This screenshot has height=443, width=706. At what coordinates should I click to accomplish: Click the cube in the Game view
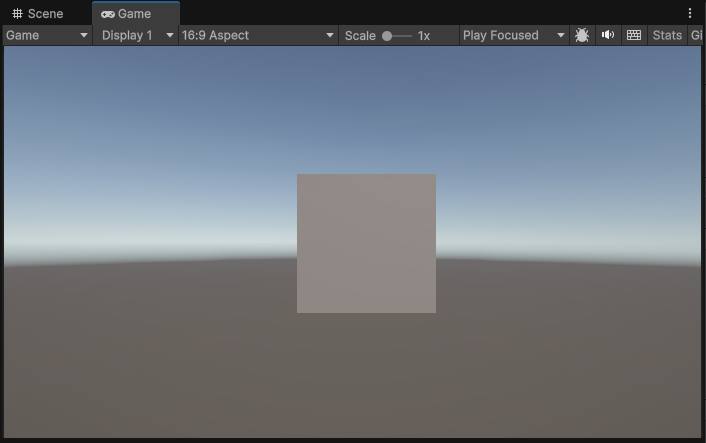tap(367, 244)
